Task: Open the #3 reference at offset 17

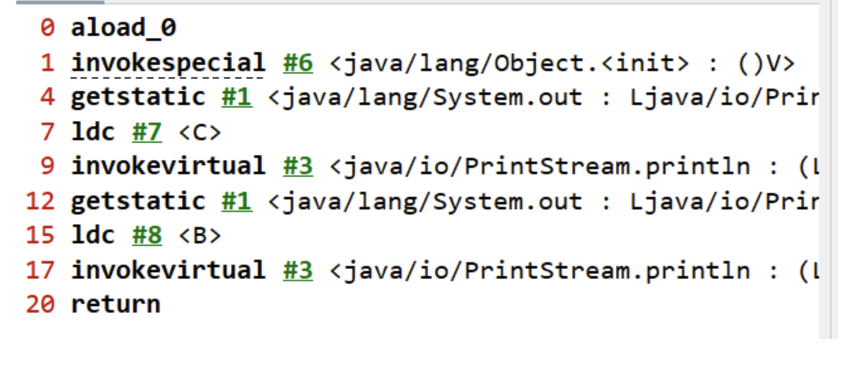Action: coord(298,270)
